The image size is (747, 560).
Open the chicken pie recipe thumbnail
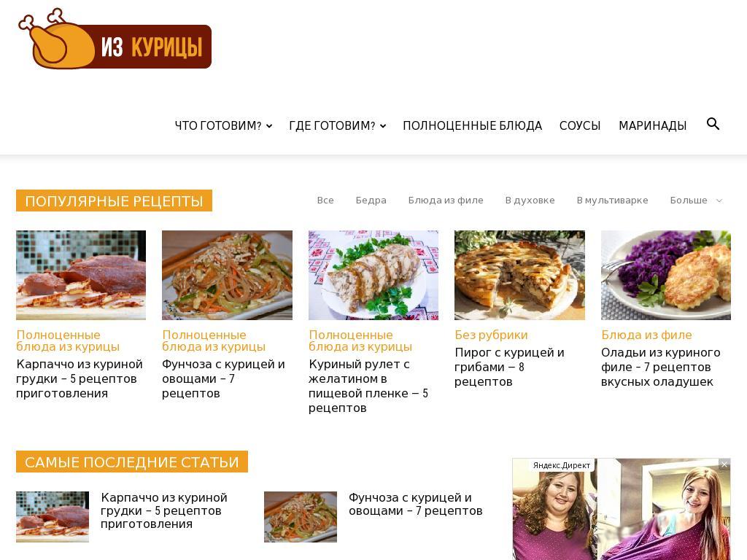(519, 275)
